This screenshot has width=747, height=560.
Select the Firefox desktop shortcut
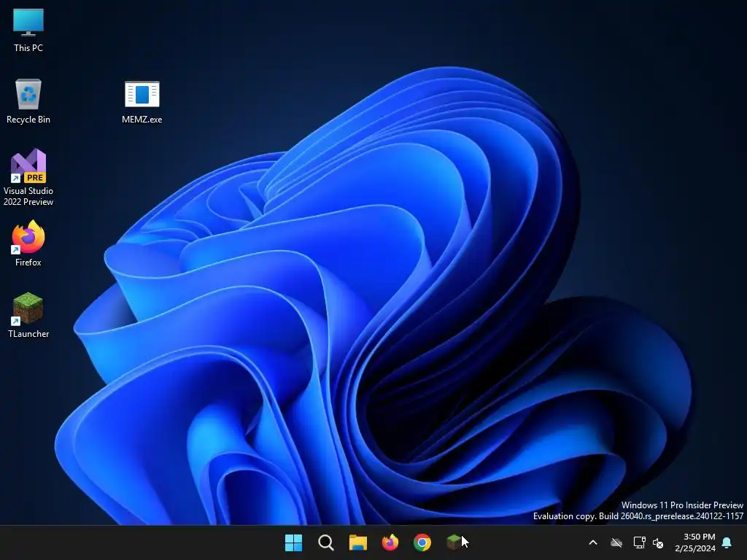click(x=28, y=244)
